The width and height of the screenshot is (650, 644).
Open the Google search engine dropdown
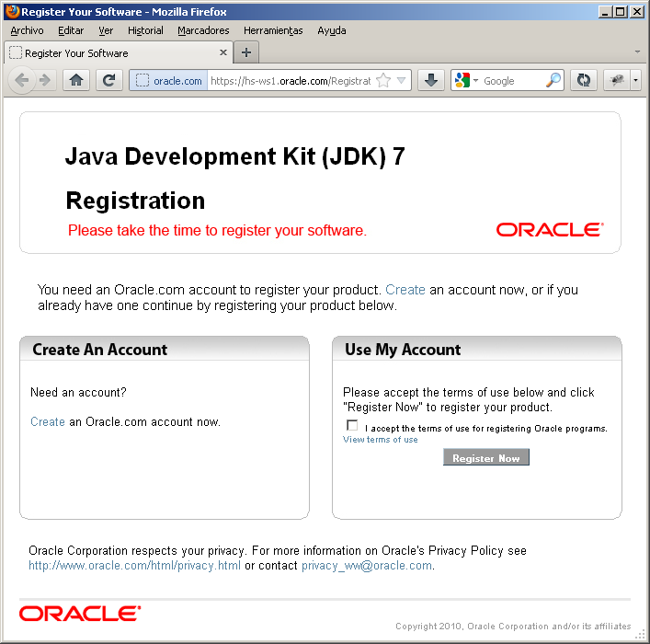click(x=466, y=81)
